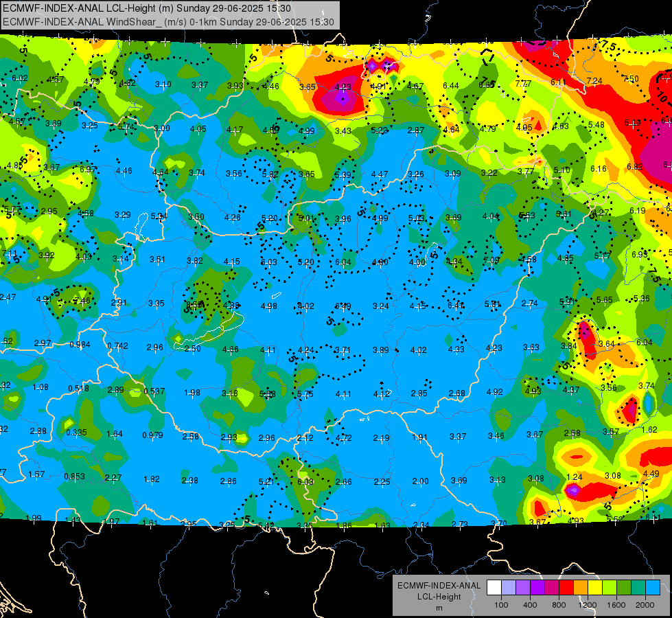Click the wind shear value 4.49
The height and width of the screenshot is (618, 672).
point(651,474)
